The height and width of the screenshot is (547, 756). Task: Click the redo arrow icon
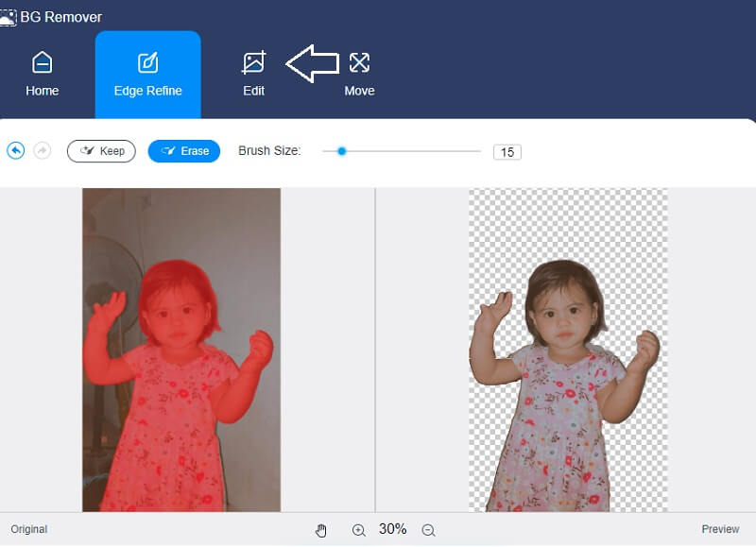tap(42, 150)
